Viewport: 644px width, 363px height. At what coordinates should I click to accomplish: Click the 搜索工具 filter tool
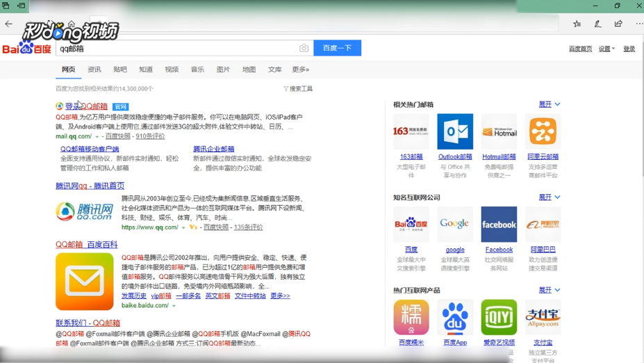298,89
